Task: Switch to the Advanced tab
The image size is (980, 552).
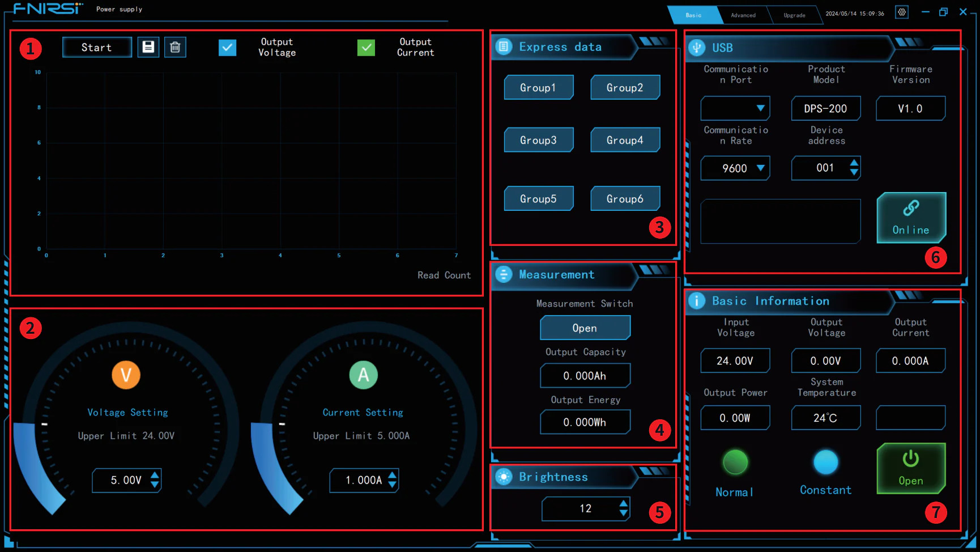Action: [x=743, y=15]
